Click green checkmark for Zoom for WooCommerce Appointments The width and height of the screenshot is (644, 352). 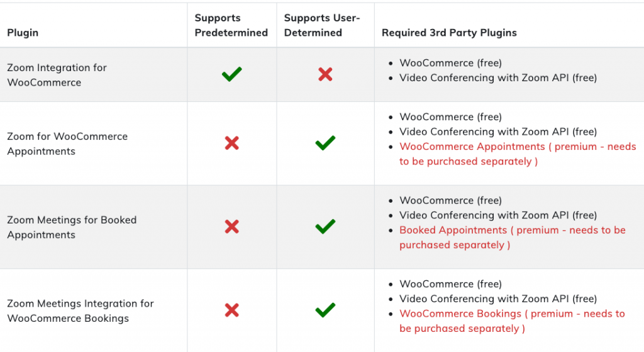point(325,143)
